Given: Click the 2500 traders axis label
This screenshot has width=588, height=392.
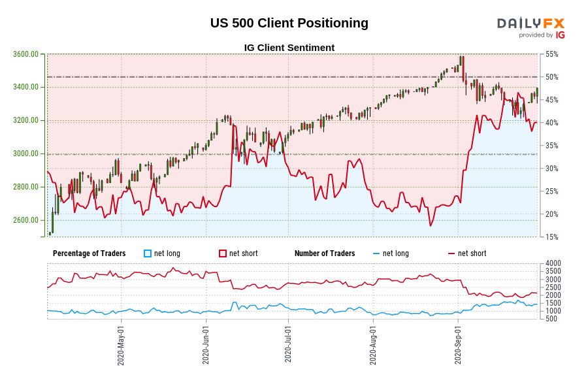Looking at the screenshot, I should [553, 287].
